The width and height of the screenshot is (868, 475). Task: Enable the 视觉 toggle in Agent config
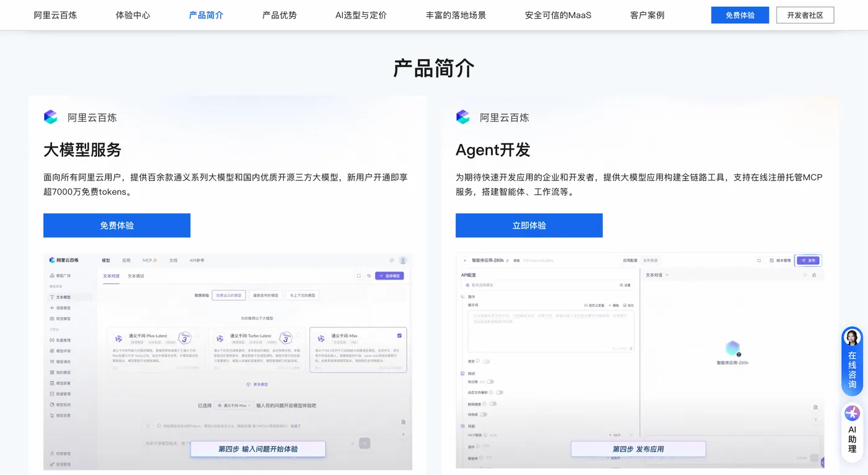[x=487, y=362]
